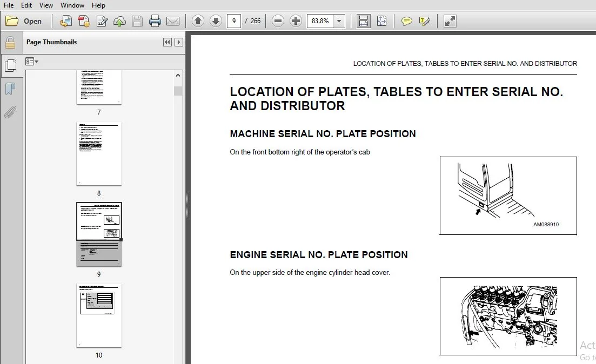Select the page 7 thumbnail
Viewport: 596px width, 364px height.
point(99,87)
